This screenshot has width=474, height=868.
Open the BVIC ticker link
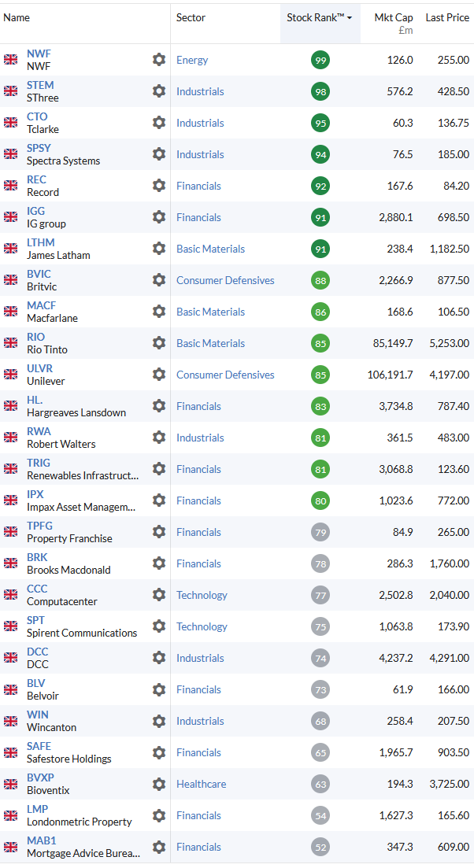(x=39, y=274)
